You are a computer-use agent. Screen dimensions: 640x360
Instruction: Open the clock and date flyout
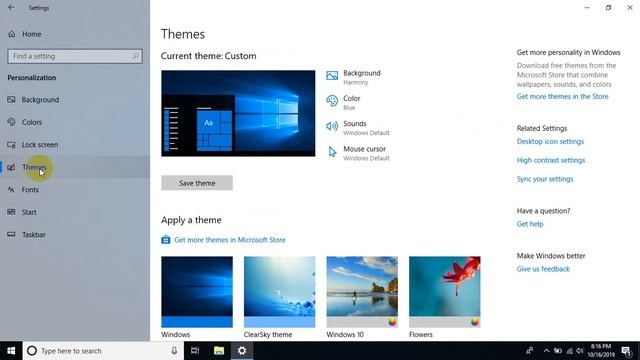coord(601,351)
